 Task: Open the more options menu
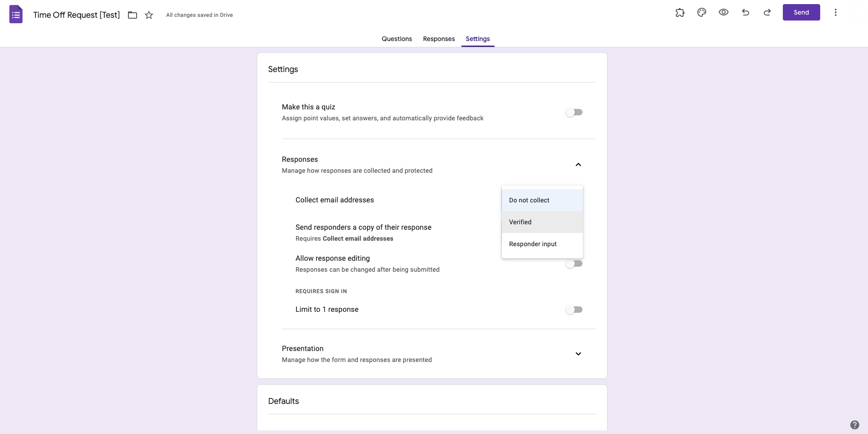[x=836, y=13]
